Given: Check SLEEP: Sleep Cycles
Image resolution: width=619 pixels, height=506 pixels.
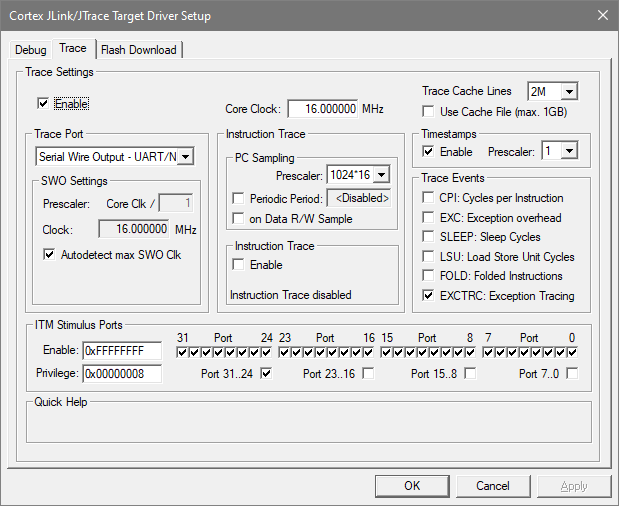Looking at the screenshot, I should click(428, 236).
